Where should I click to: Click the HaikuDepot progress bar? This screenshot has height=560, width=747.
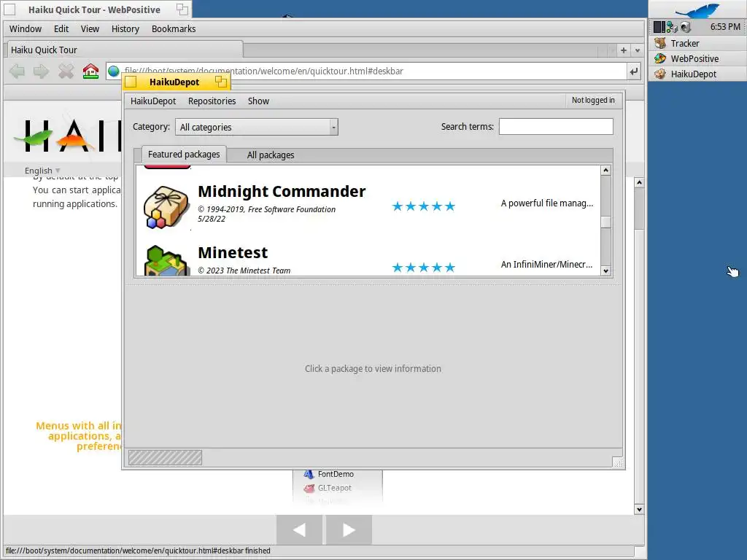[x=166, y=458]
